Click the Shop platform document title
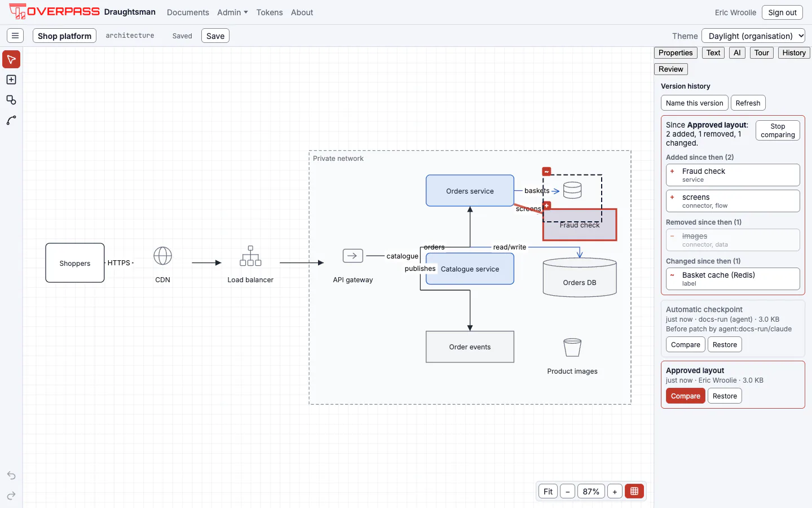Screen dimensions: 812x508 tap(64, 36)
